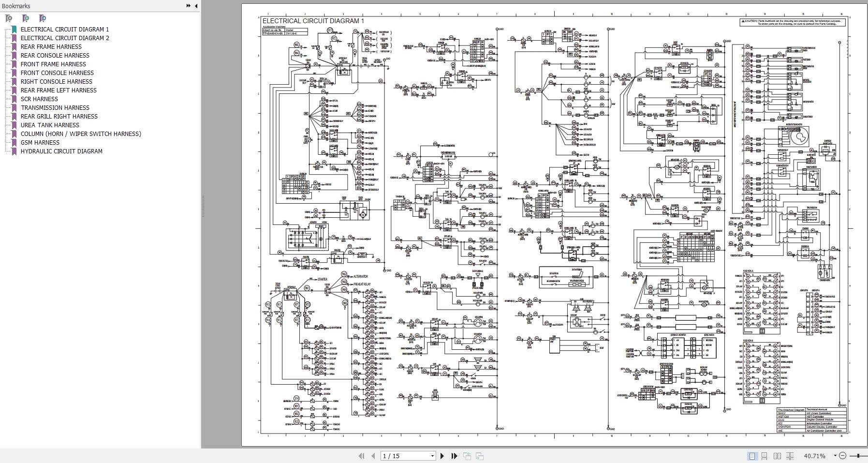Click bookmark icon beside HYDRAULIC CIRCUIT DIAGRAM
Viewport: 868px width, 463px height.
[x=14, y=151]
